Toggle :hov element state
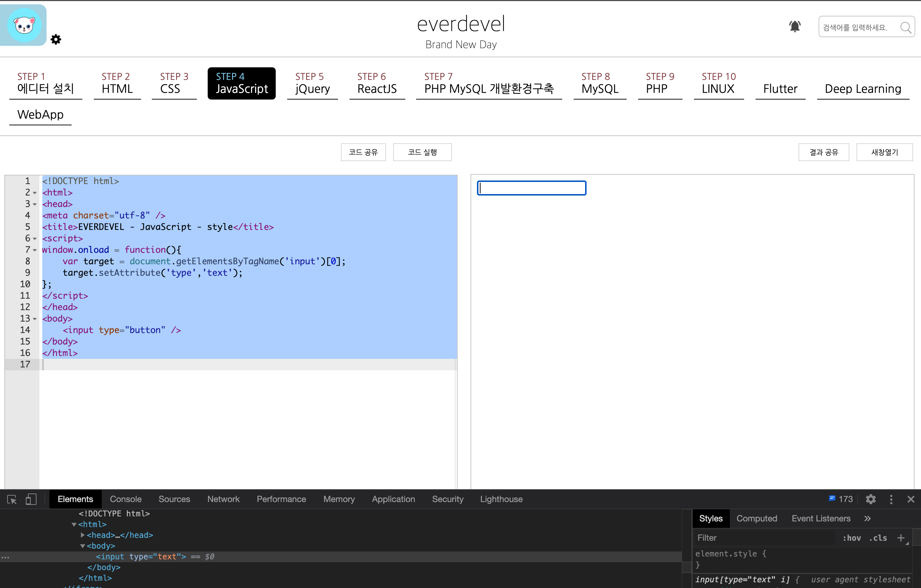Image resolution: width=921 pixels, height=588 pixels. [x=852, y=538]
